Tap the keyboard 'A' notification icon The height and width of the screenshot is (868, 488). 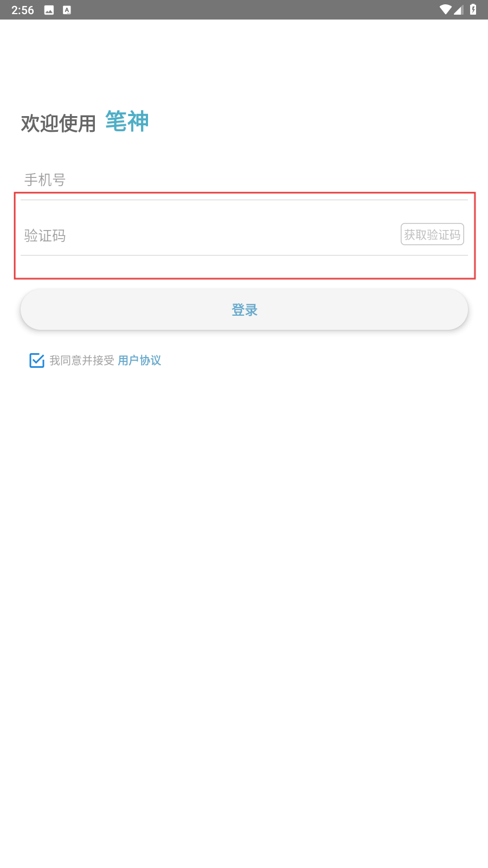click(x=67, y=10)
